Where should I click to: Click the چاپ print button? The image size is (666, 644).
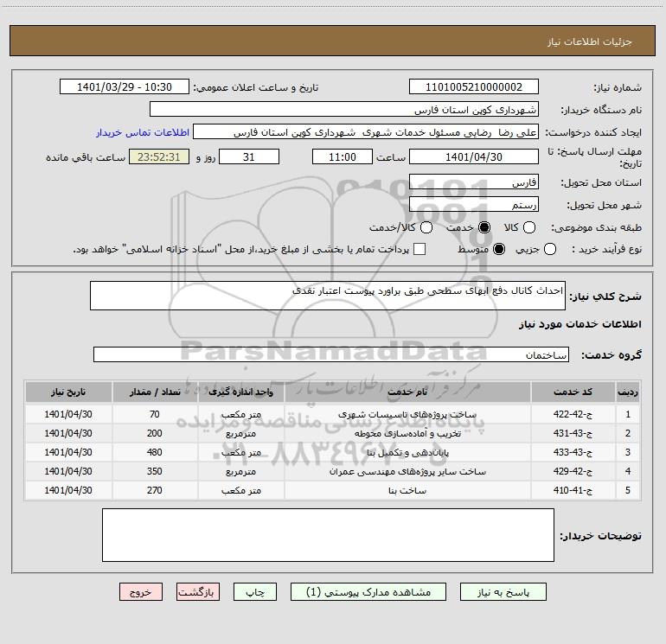click(255, 592)
